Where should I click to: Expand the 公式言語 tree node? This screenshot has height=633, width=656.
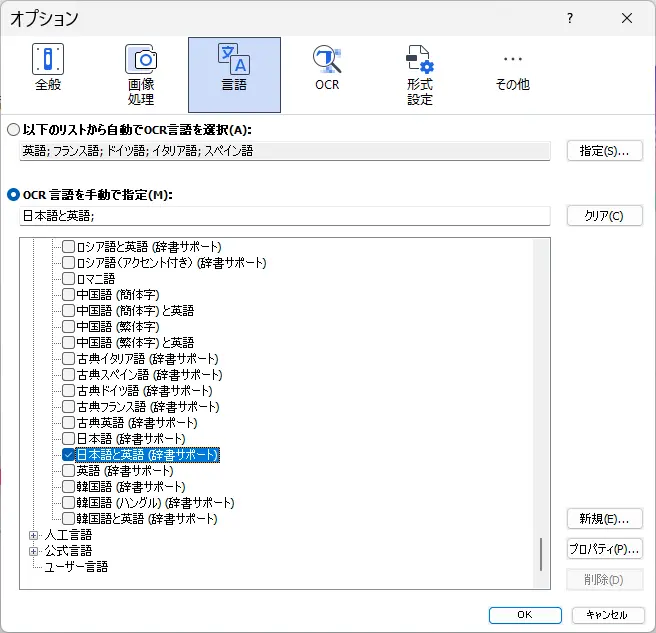pyautogui.click(x=33, y=551)
